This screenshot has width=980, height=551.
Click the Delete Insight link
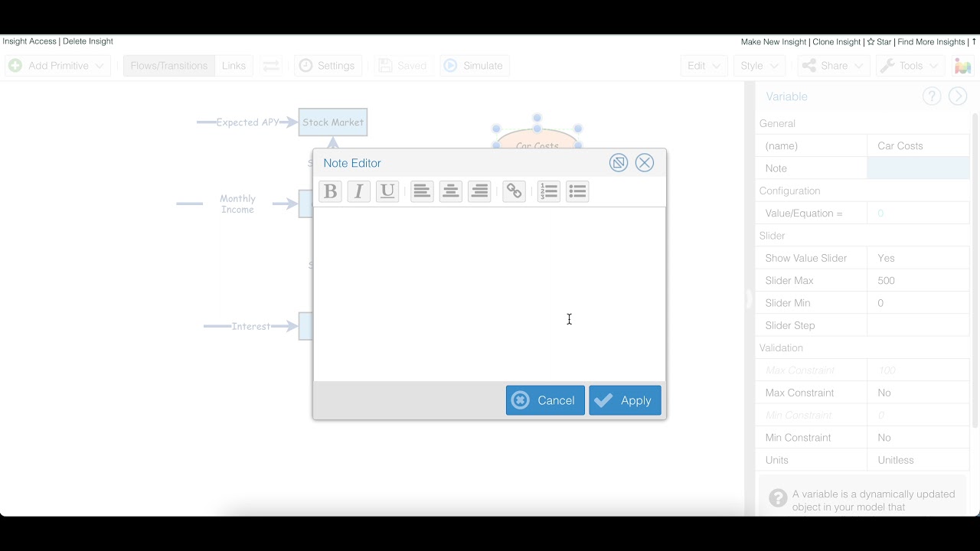coord(88,41)
